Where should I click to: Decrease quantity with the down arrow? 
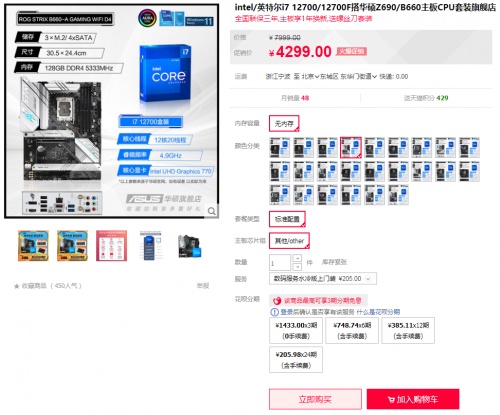[x=297, y=267]
